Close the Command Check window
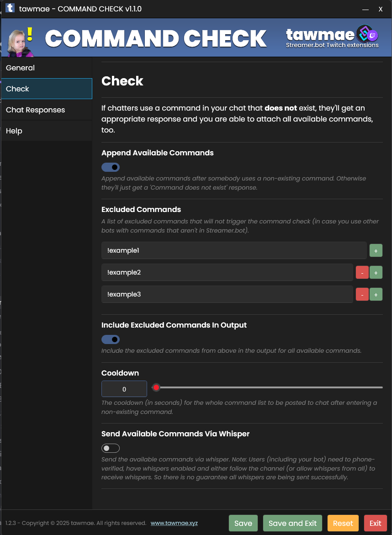Viewport: 392px width, 535px height. point(381,9)
